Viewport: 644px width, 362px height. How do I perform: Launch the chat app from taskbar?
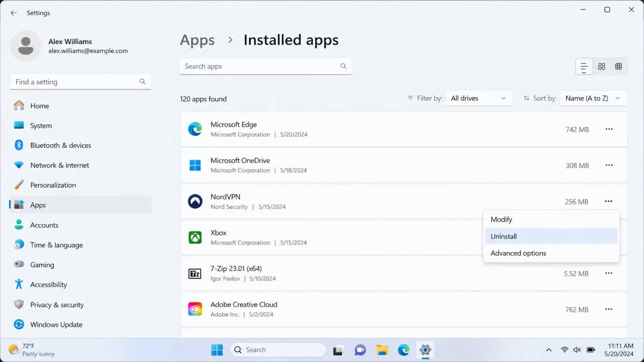click(x=360, y=350)
